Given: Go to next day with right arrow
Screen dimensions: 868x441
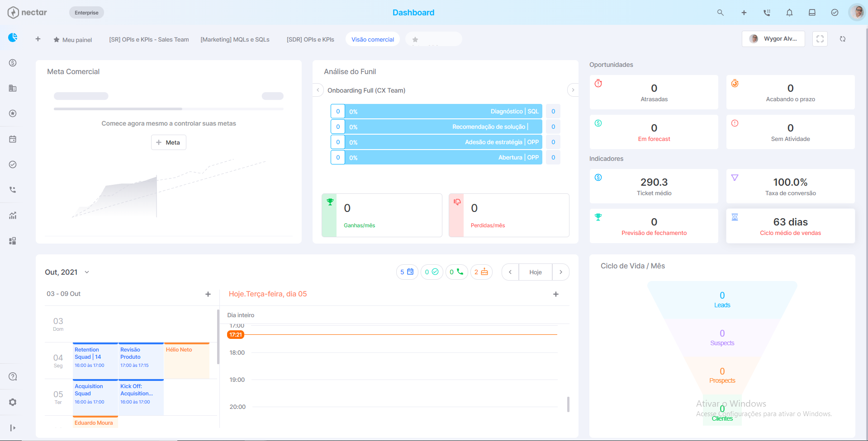Looking at the screenshot, I should [x=561, y=272].
